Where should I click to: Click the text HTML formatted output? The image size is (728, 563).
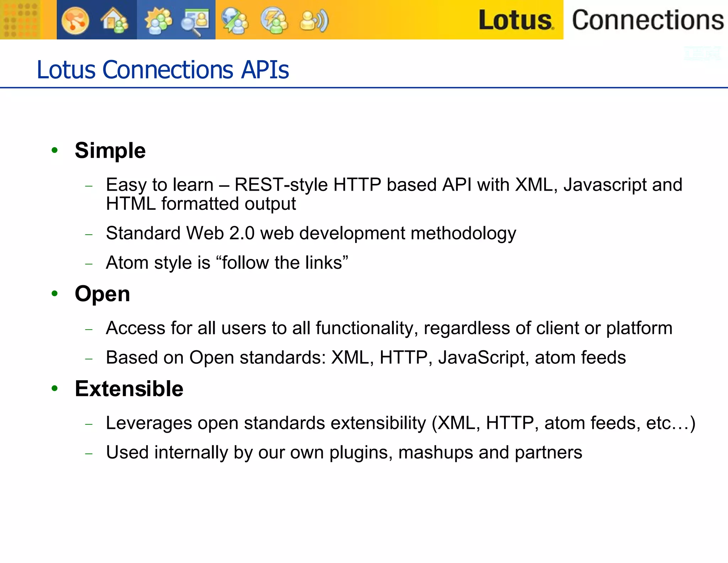pos(201,204)
